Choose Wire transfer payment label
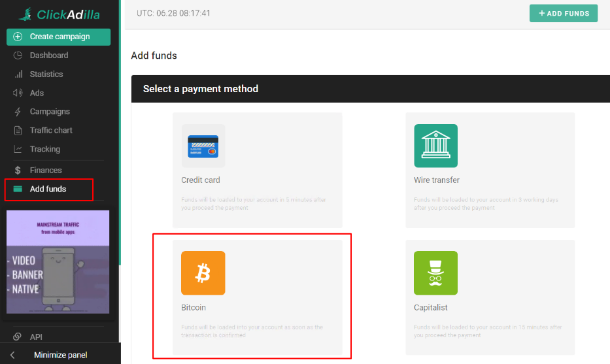Viewport: 610px width, 364px height. click(437, 180)
